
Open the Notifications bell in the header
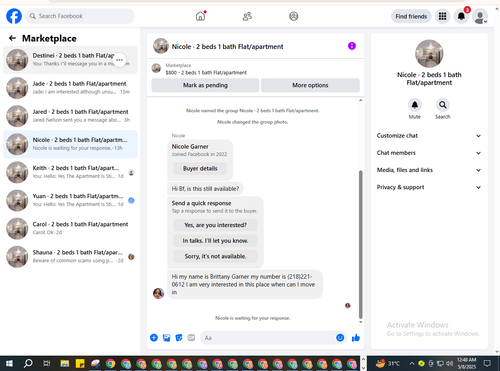(x=461, y=16)
